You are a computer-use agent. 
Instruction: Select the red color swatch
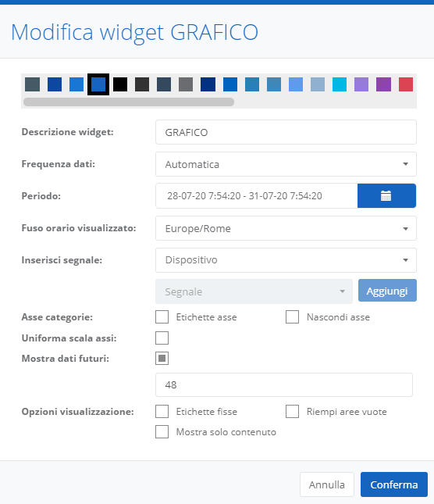pos(406,84)
